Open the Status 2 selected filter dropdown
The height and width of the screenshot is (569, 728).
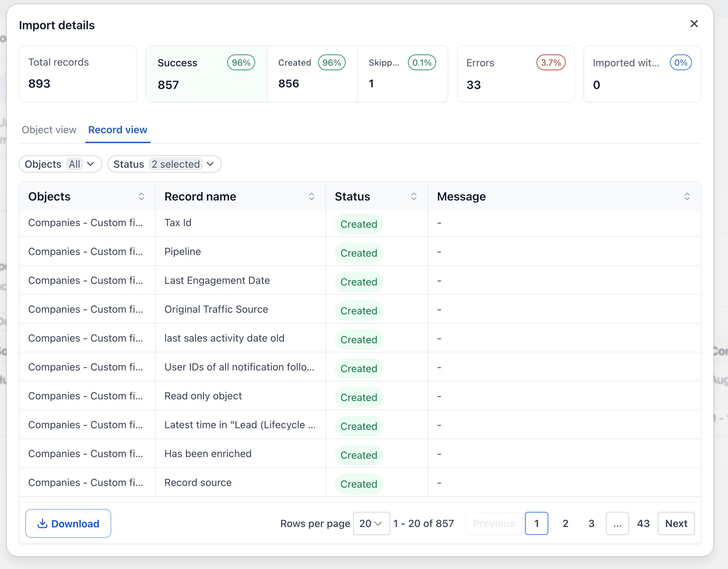point(164,164)
